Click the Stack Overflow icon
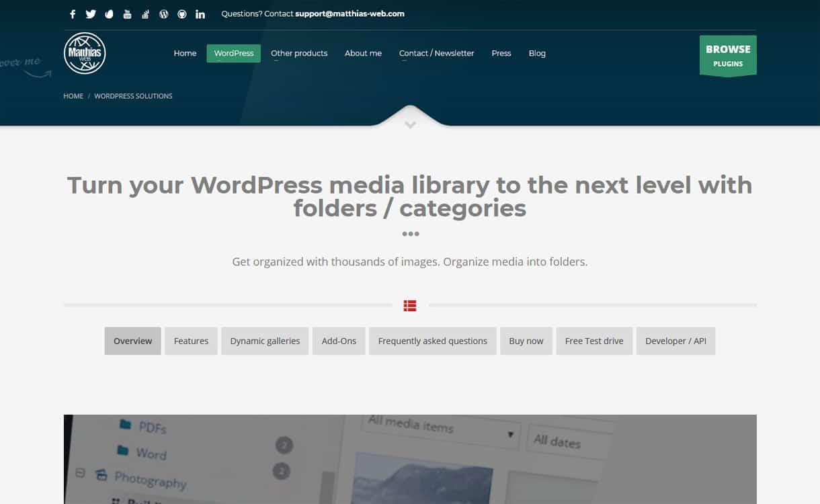Image resolution: width=820 pixels, height=504 pixels. point(145,14)
